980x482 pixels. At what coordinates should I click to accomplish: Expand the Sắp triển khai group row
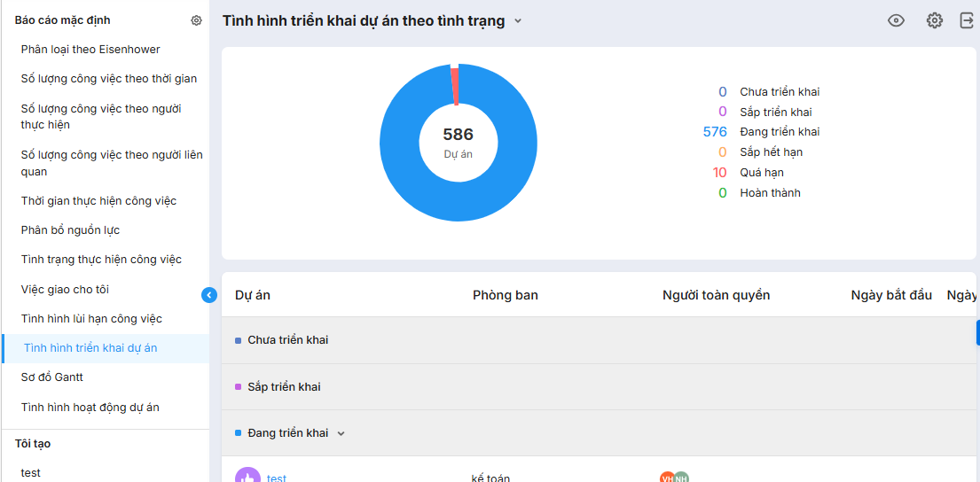[x=284, y=387]
